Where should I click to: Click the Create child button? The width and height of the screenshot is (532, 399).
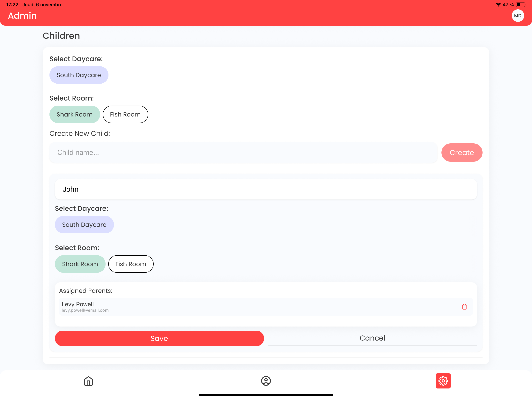(462, 153)
